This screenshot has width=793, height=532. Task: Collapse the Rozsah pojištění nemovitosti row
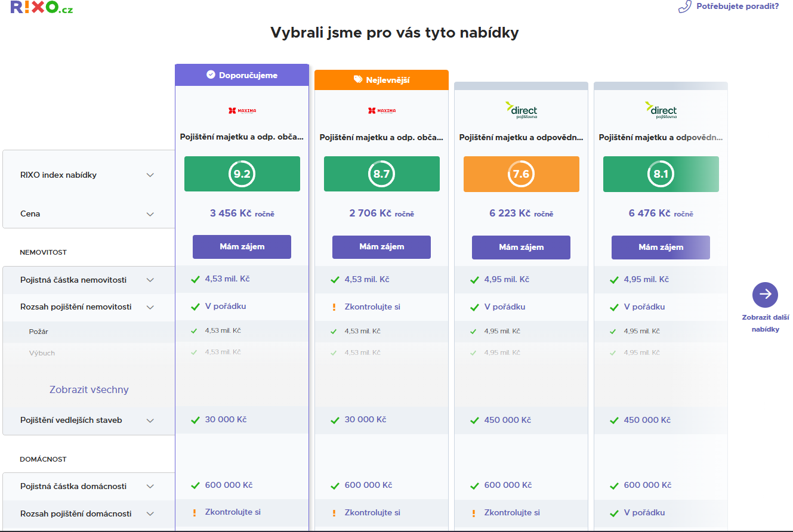click(x=150, y=307)
